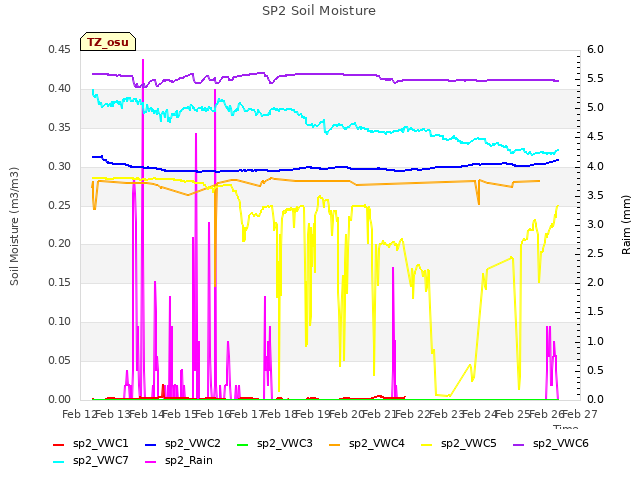The height and width of the screenshot is (480, 640).
Task: Click the blue sp2_VWC2 legend swatch
Action: tap(151, 444)
